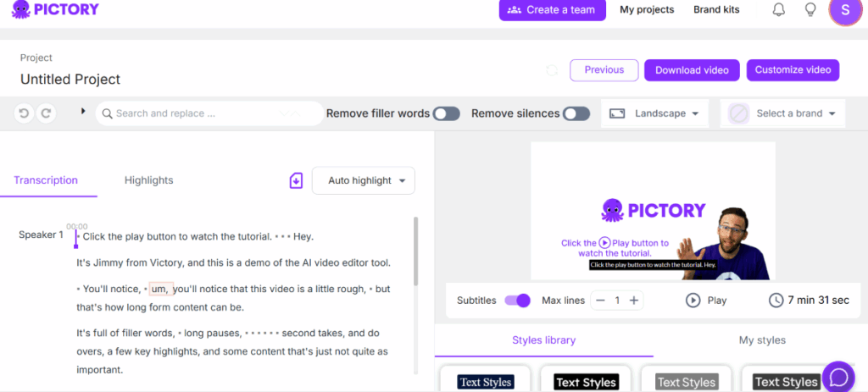Click the sync refresh icon near Previous

[x=551, y=70]
